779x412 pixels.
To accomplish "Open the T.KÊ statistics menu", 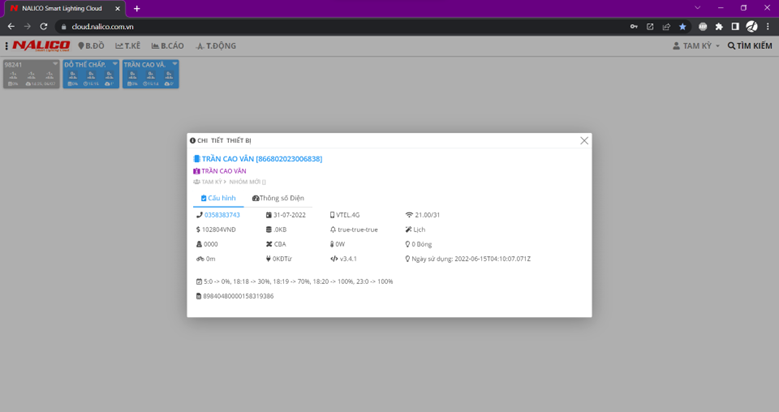I will (128, 46).
